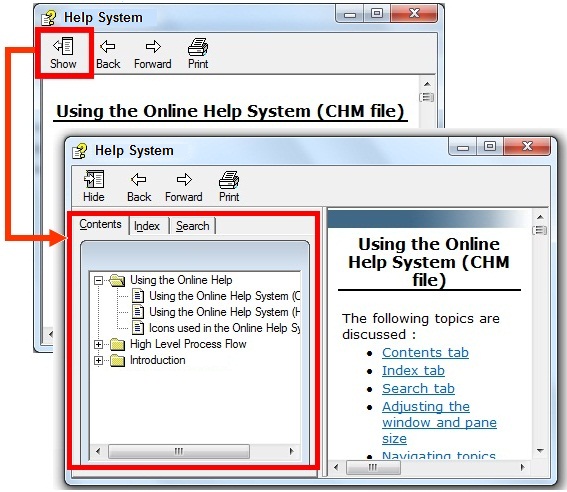
Task: Select the Contents tab
Action: (x=100, y=224)
